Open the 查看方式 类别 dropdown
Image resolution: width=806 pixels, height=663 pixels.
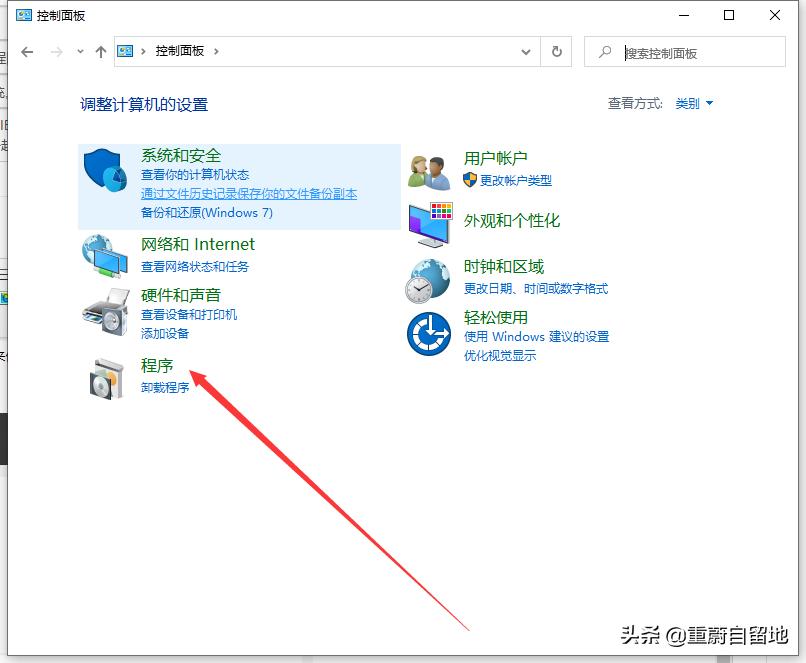click(x=694, y=103)
